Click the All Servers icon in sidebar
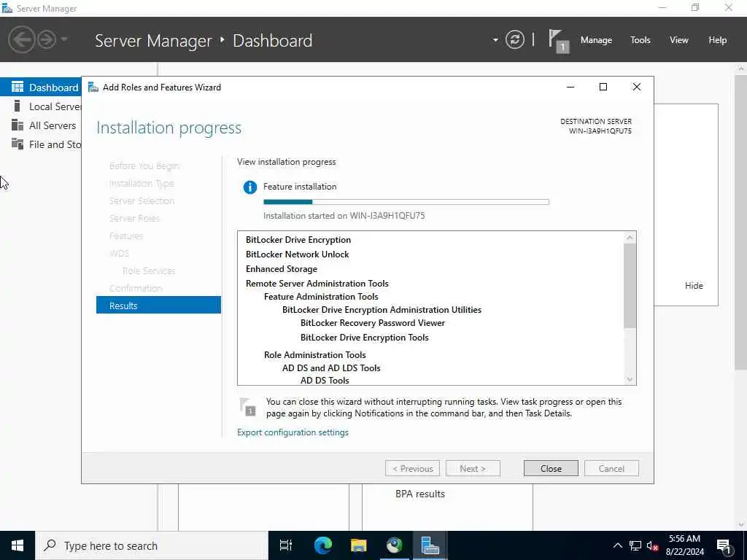Viewport: 747px width, 560px height. (x=18, y=125)
